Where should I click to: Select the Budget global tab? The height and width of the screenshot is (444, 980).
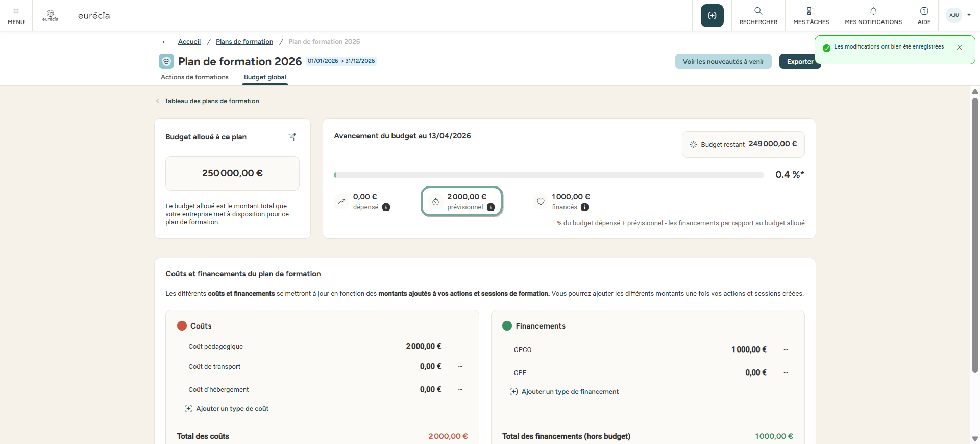[265, 77]
